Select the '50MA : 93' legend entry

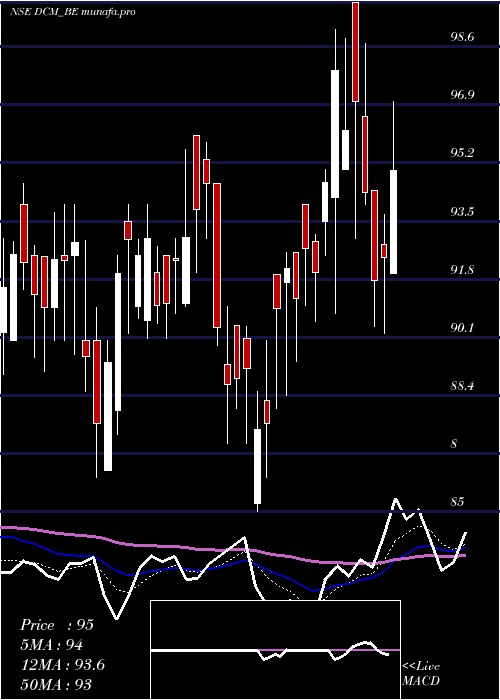coord(56,684)
